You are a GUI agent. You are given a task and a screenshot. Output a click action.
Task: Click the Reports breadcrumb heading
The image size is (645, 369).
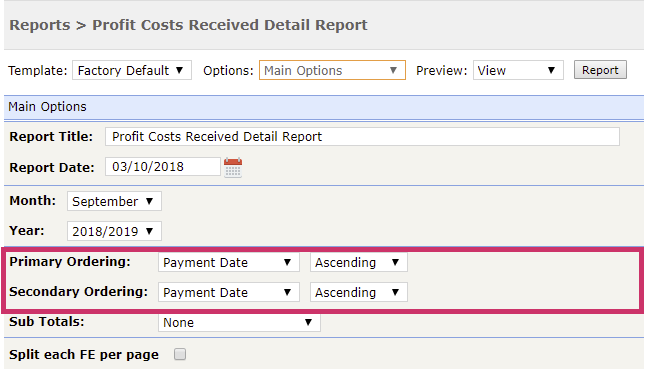point(40,25)
